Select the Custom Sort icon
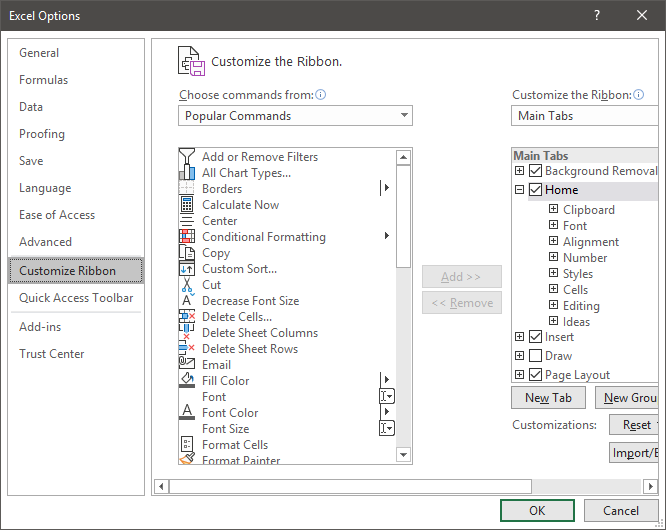 click(x=187, y=269)
